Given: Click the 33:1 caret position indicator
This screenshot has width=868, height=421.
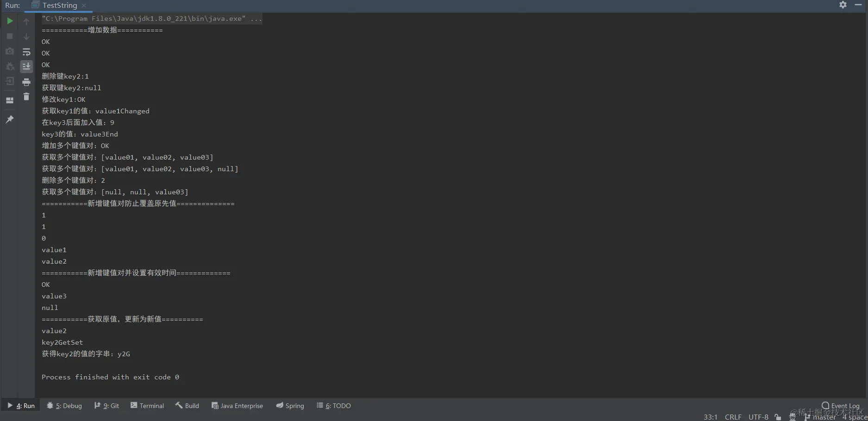Looking at the screenshot, I should point(711,417).
